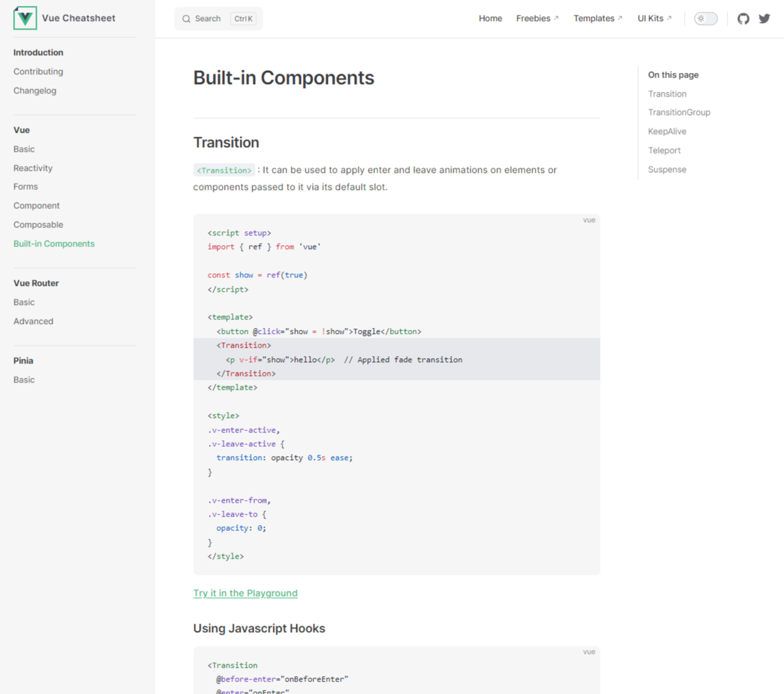The image size is (784, 694).
Task: Open Advanced under Vue Router
Action: click(33, 321)
